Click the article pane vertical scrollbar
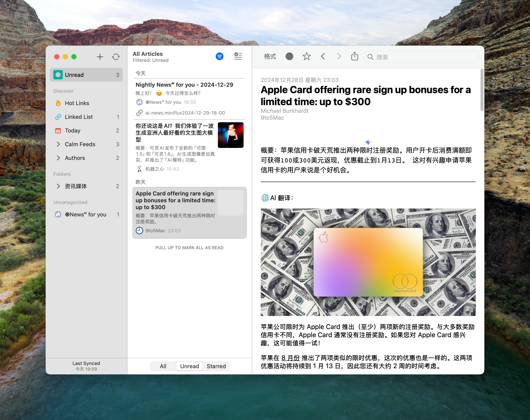 pos(482,90)
